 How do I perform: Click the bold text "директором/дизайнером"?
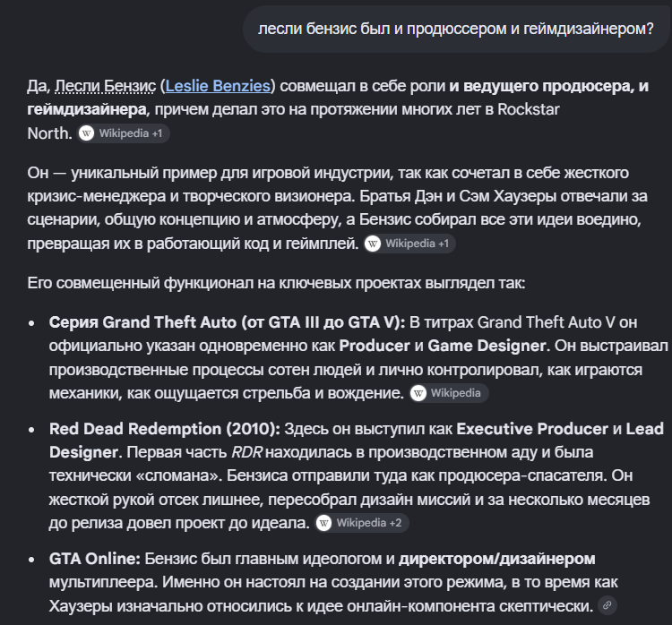tap(496, 559)
